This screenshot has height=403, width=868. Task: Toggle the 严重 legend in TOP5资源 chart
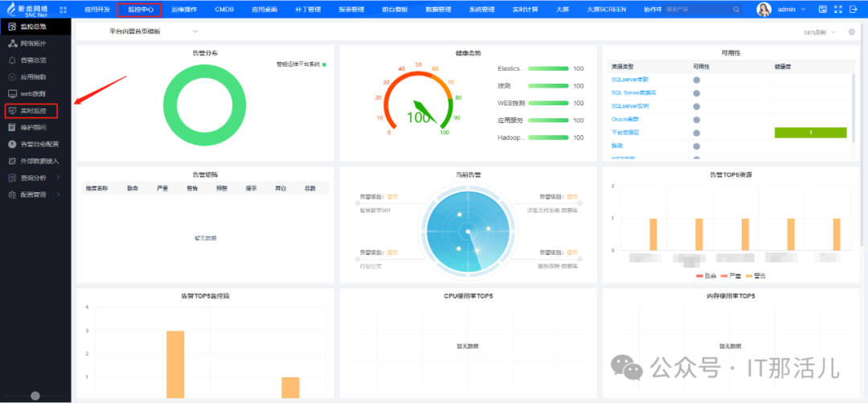coord(730,275)
